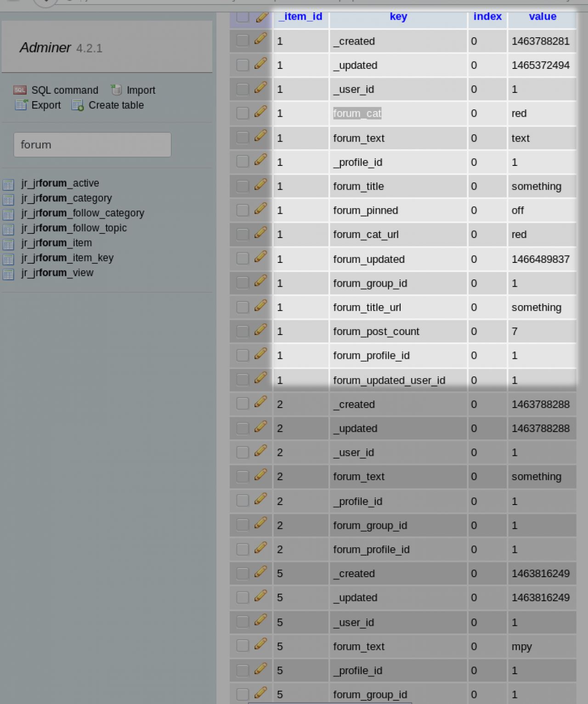This screenshot has height=704, width=588.
Task: Click the forum table filter field
Action: click(92, 145)
